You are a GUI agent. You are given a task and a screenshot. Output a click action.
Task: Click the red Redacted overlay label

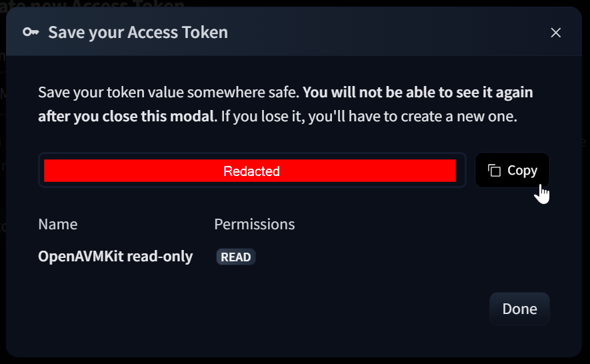pos(251,171)
